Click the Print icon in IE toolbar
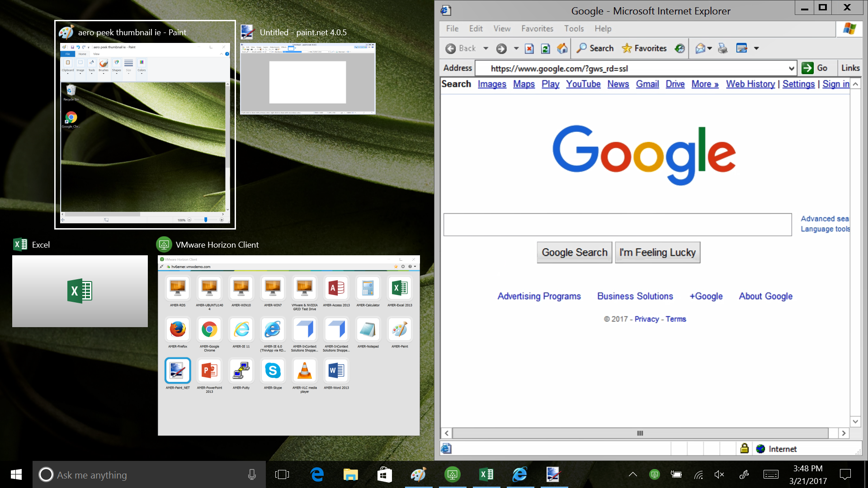 coord(722,48)
